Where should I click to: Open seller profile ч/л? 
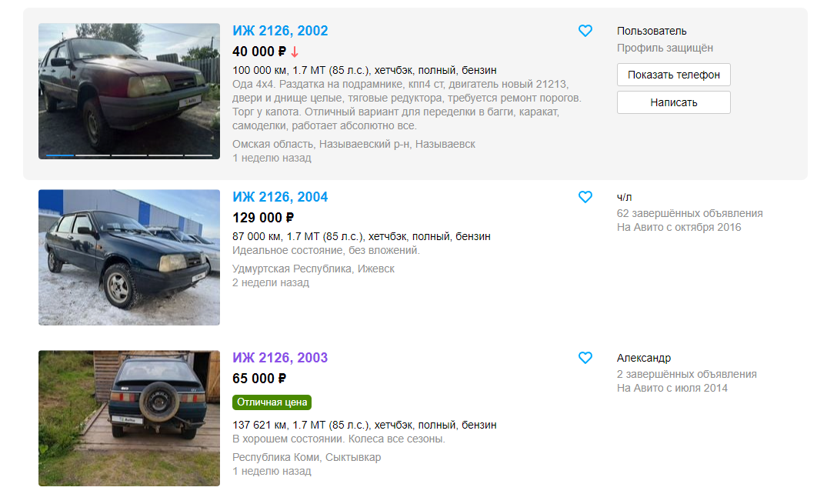tap(624, 197)
